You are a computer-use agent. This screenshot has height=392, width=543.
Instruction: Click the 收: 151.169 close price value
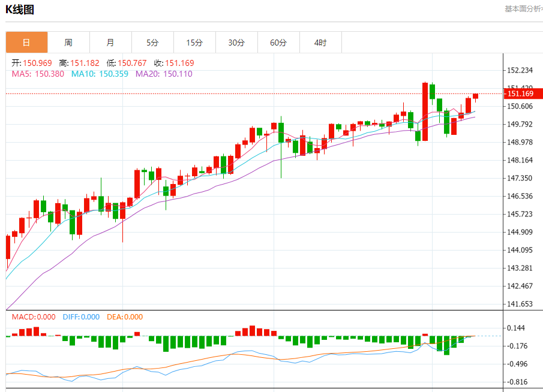pyautogui.click(x=174, y=63)
